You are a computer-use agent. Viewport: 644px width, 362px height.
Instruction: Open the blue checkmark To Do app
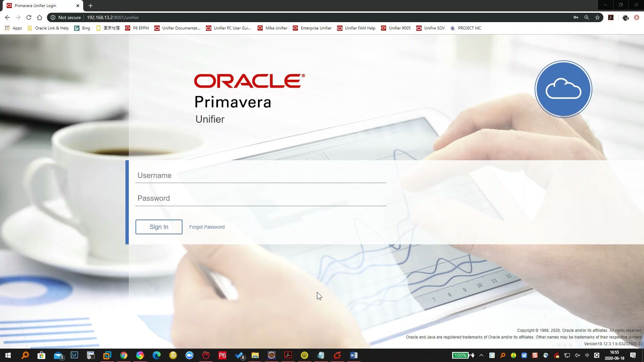coord(239,355)
